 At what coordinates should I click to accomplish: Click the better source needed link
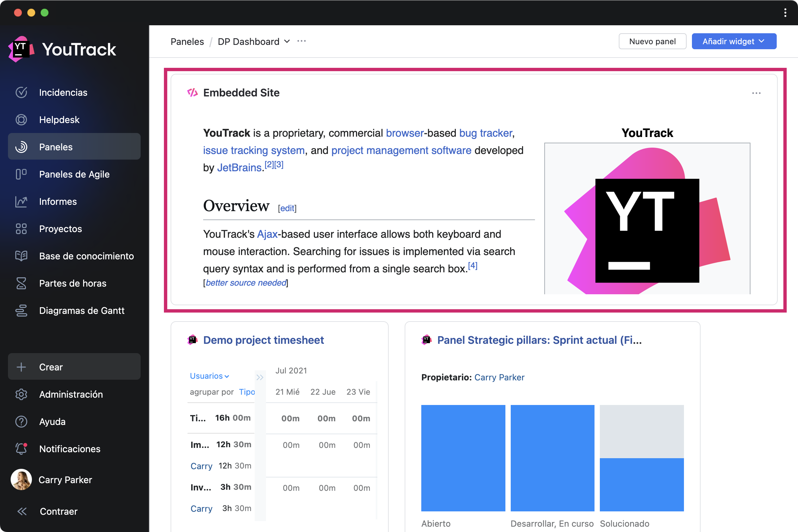pyautogui.click(x=246, y=283)
